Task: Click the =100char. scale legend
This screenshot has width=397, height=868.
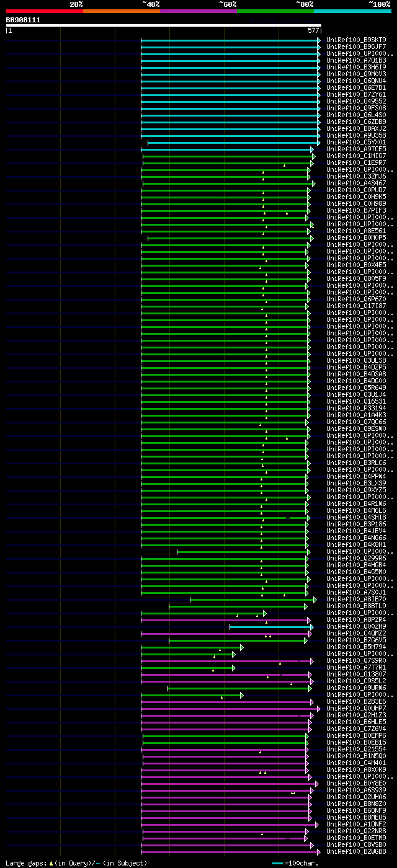Action: [x=295, y=863]
